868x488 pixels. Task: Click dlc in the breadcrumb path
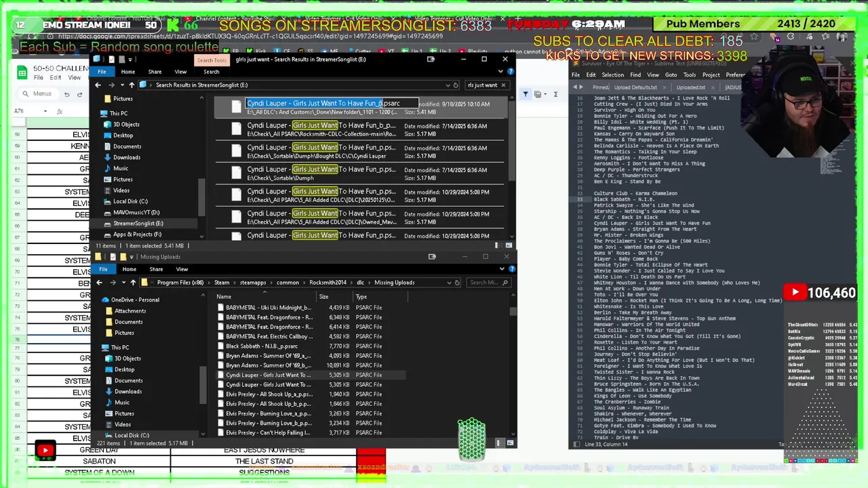pyautogui.click(x=360, y=282)
